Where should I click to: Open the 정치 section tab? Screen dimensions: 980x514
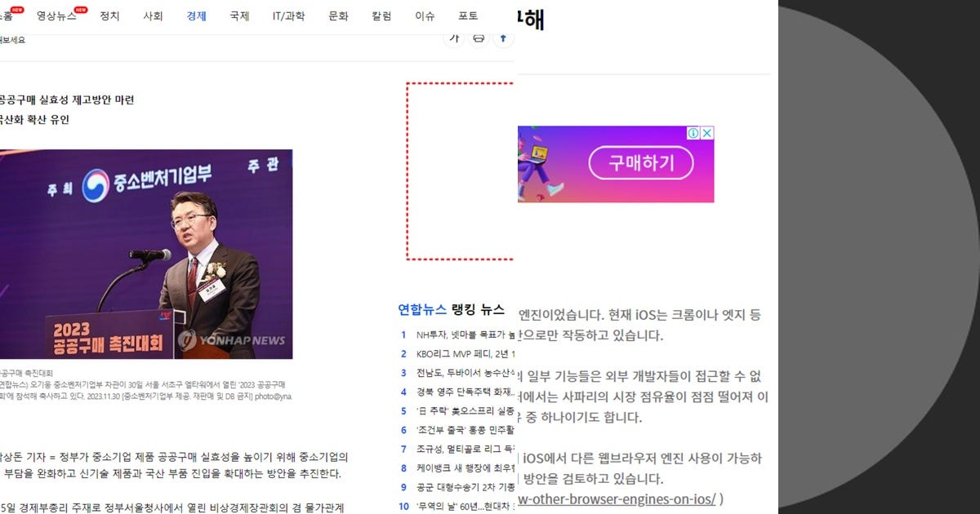click(109, 16)
